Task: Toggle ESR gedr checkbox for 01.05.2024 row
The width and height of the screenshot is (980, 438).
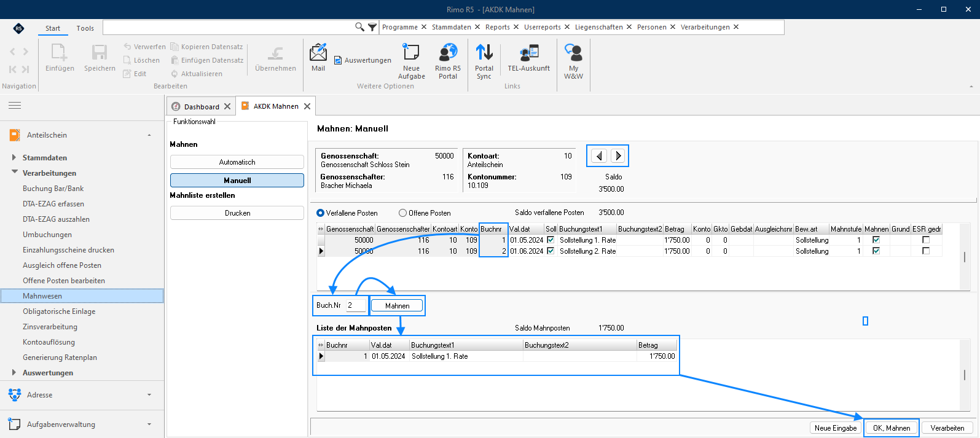Action: (x=926, y=240)
